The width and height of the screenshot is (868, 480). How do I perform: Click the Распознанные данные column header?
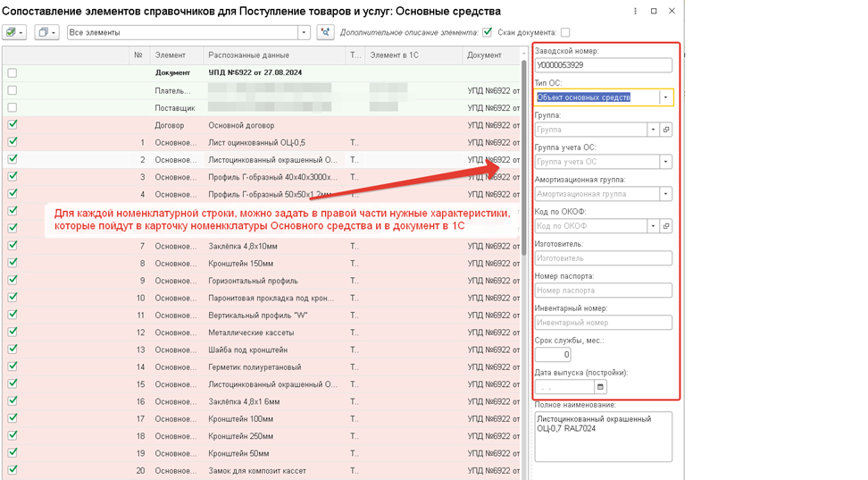click(x=248, y=55)
